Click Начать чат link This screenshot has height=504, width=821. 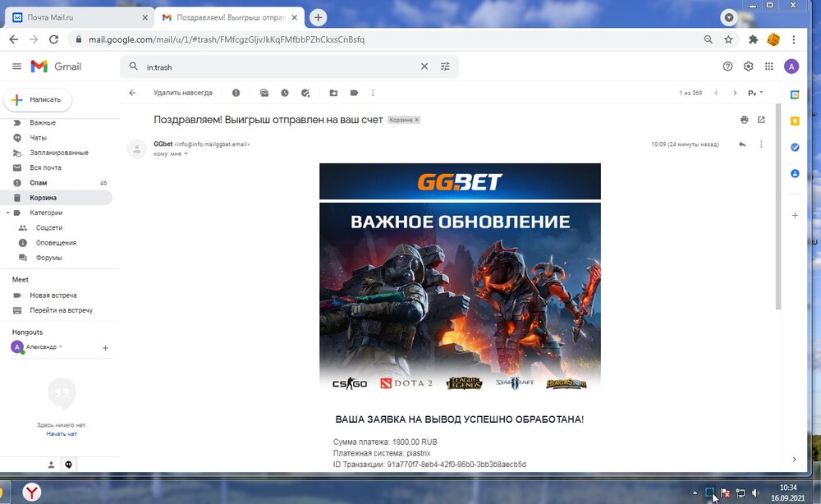coord(62,434)
